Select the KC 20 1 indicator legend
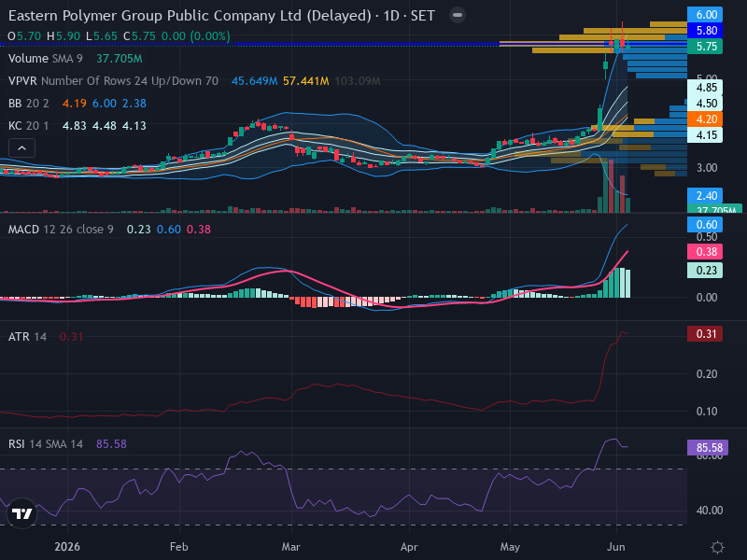The width and height of the screenshot is (747, 560). point(29,126)
